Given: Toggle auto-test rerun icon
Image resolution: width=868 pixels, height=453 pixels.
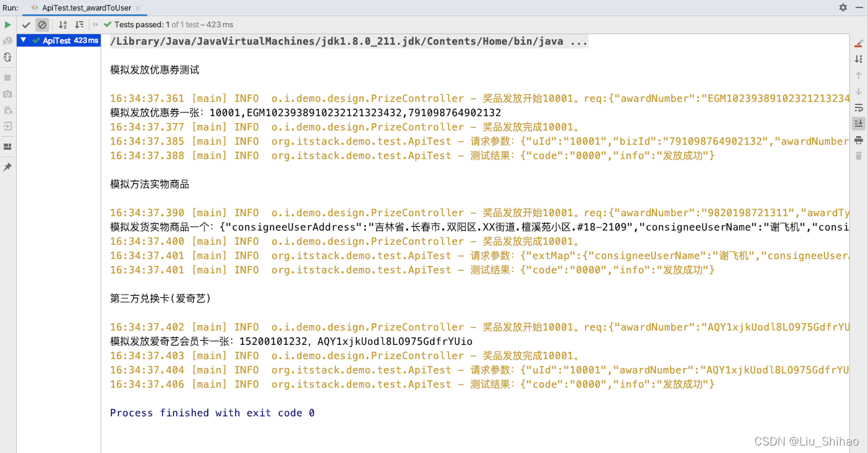Looking at the screenshot, I should tap(7, 57).
